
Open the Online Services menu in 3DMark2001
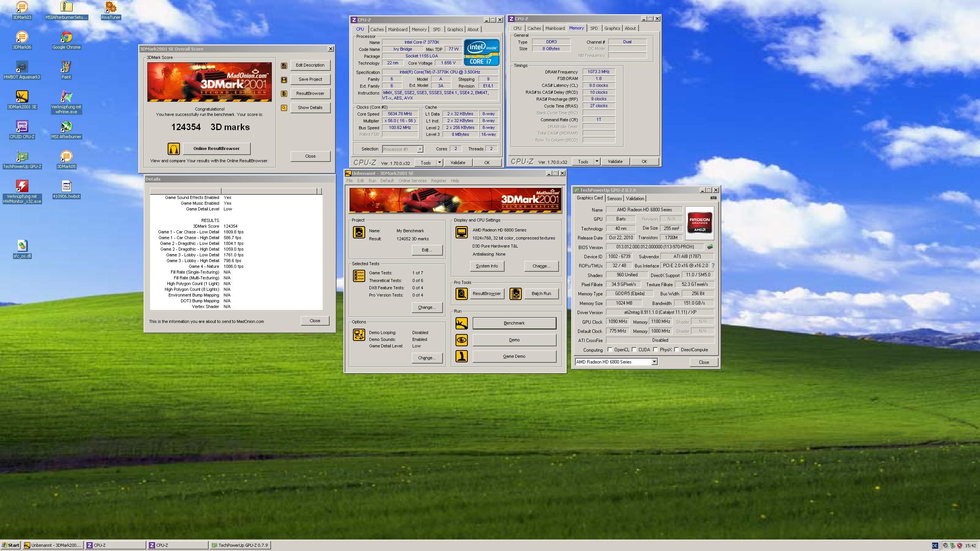coord(412,181)
